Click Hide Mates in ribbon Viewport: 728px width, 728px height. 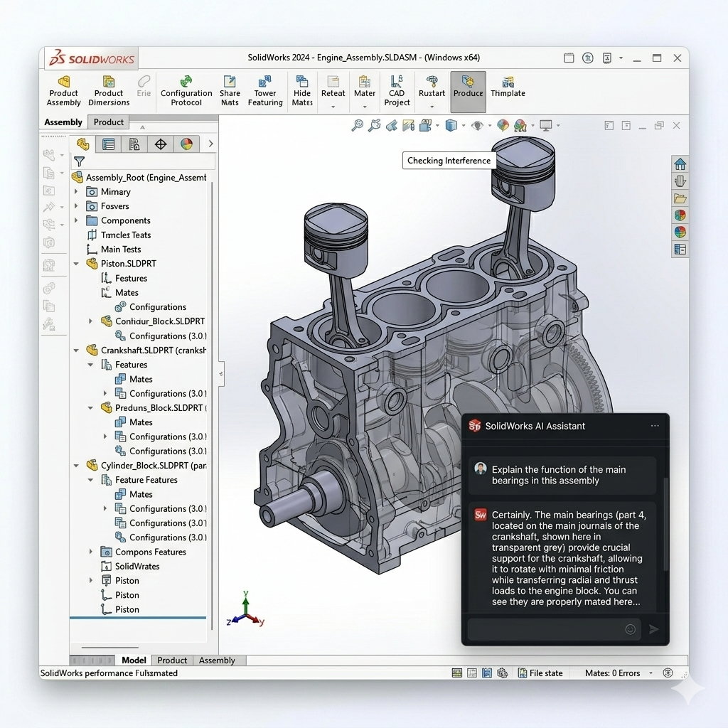coord(302,92)
